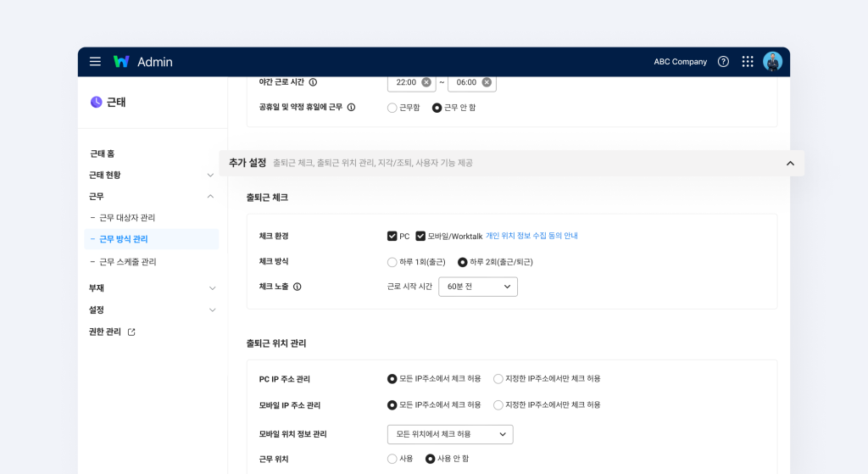Expand the 부재 menu
Image resolution: width=868 pixels, height=474 pixels.
(x=212, y=288)
